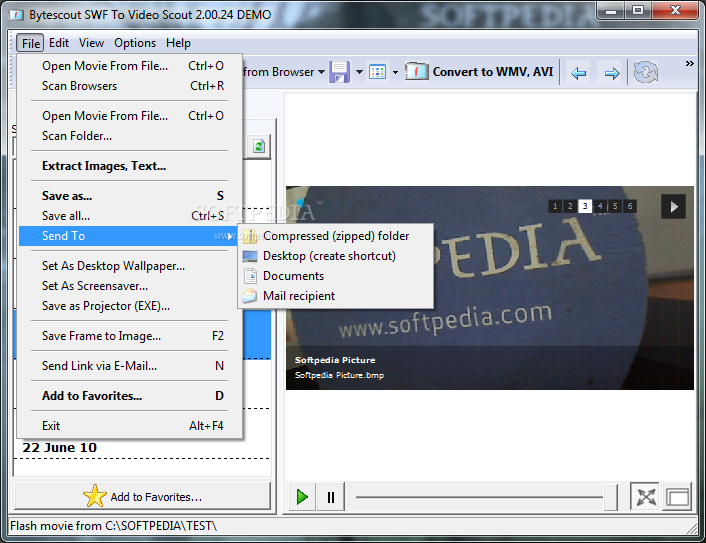Select Save as Projector (EXE)...
The image size is (706, 543).
130,306
